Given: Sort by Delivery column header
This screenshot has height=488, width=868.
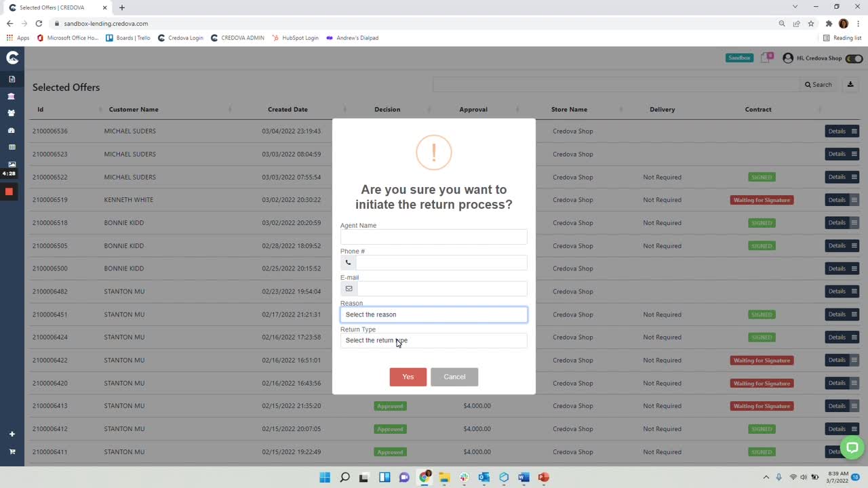Looking at the screenshot, I should (x=662, y=109).
